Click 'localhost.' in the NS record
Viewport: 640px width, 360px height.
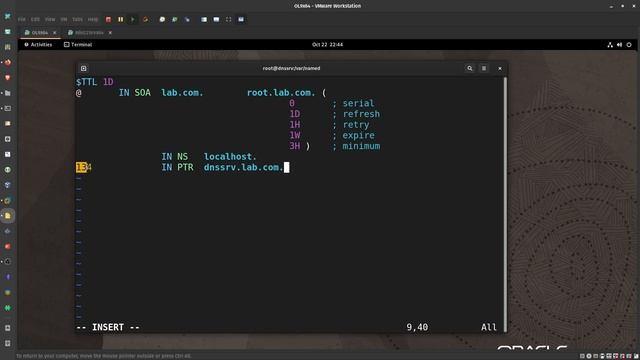(x=230, y=157)
